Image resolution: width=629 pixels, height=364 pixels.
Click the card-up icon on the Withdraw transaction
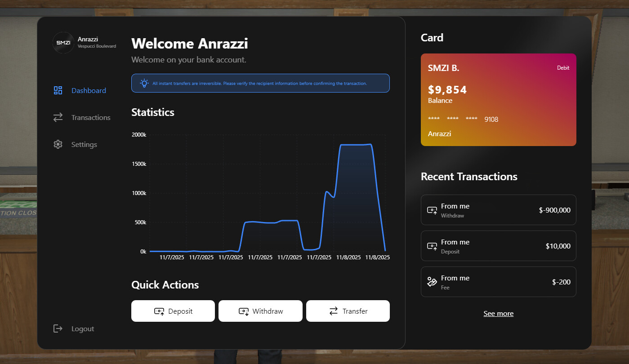point(432,210)
